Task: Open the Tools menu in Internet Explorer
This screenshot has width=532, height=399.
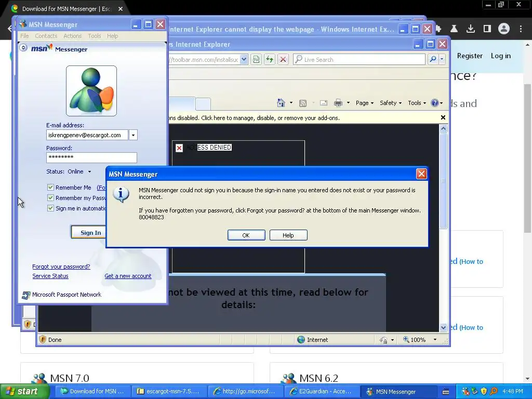Action: point(417,103)
